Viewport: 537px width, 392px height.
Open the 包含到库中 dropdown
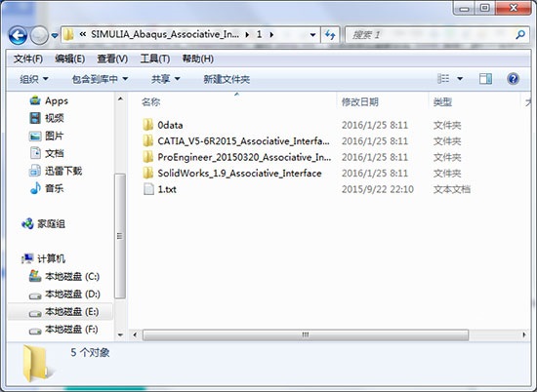[x=100, y=79]
